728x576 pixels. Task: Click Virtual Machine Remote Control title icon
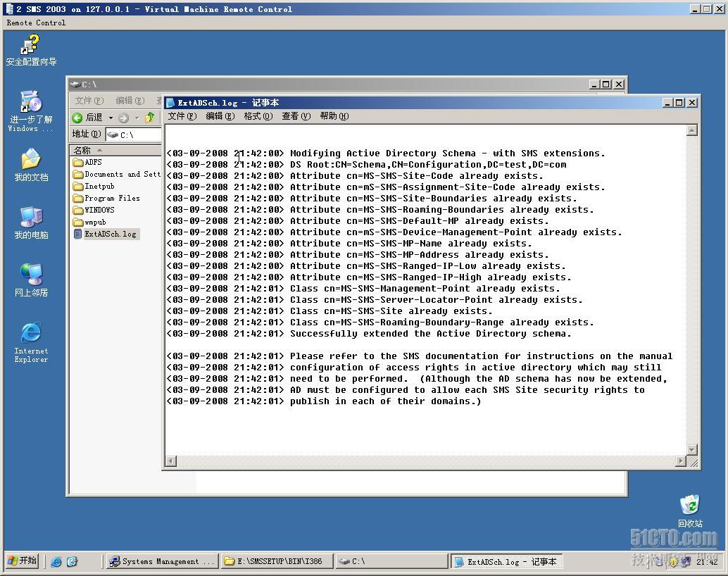coord(9,9)
